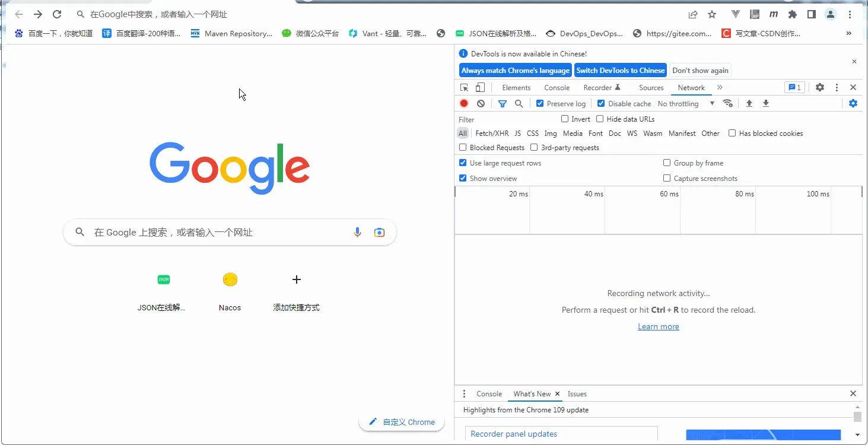Click the 添加快捷方式 plus tile
Screen dimensions: 868x445
pos(296,291)
